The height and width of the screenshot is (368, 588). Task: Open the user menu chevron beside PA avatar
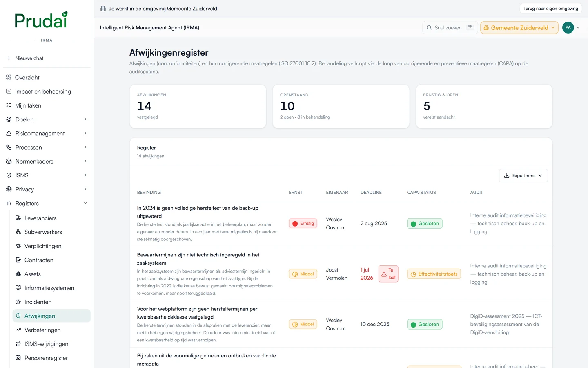578,28
